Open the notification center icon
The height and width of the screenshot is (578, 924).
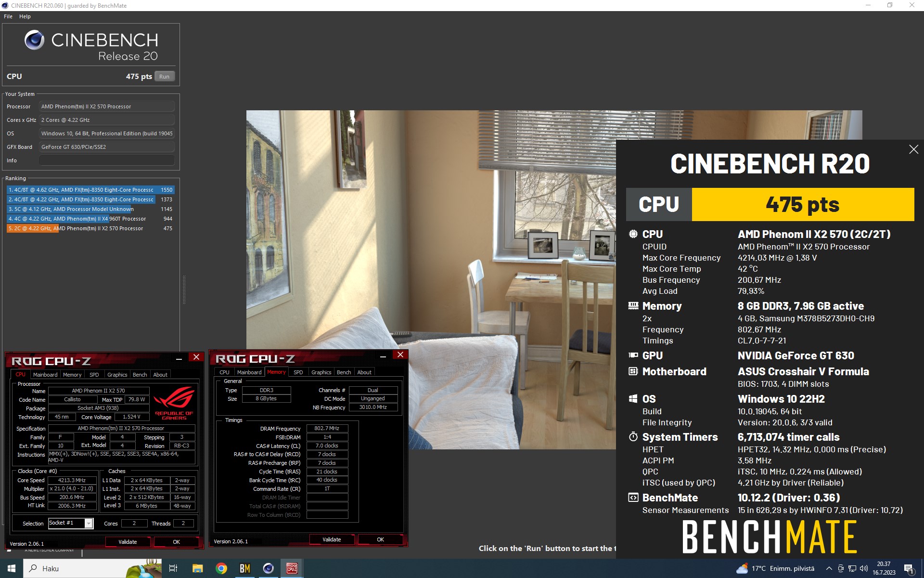tap(909, 568)
